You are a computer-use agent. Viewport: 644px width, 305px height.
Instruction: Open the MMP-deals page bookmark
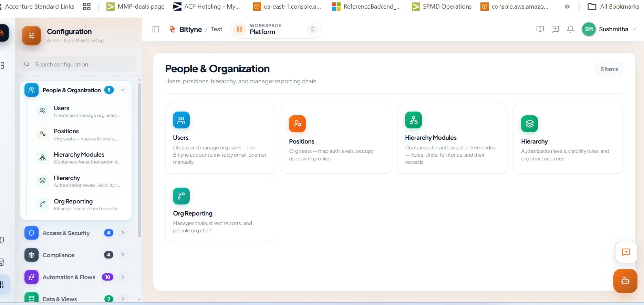tap(135, 7)
